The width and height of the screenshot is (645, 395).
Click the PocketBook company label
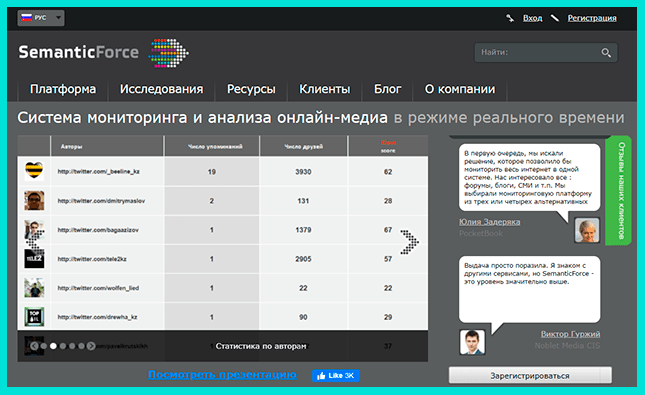(x=481, y=233)
